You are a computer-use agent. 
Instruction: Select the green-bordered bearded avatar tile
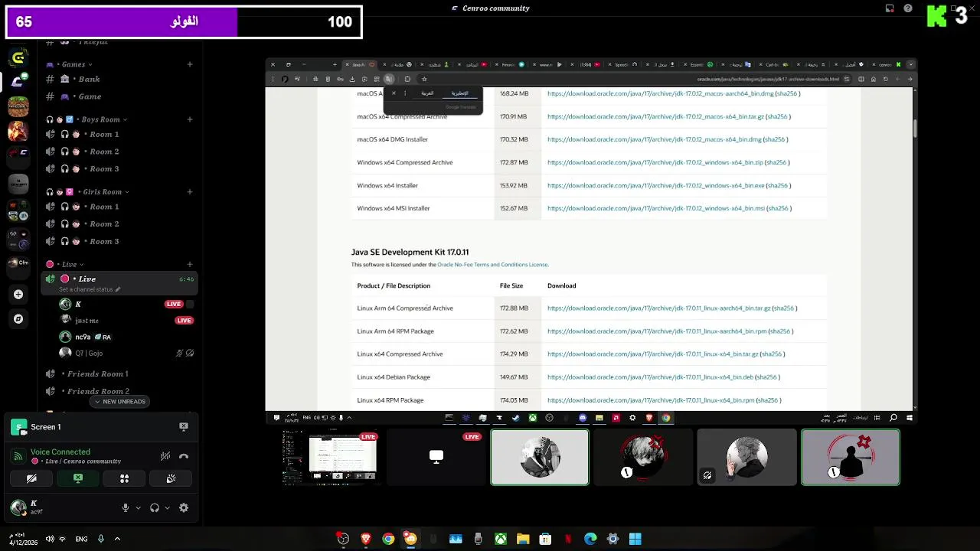point(540,457)
